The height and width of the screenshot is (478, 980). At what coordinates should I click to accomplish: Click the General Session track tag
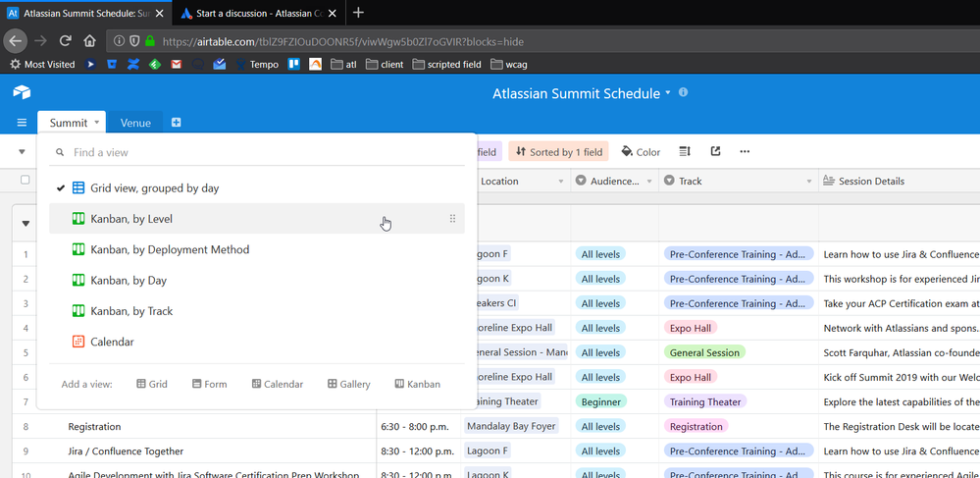(x=704, y=352)
